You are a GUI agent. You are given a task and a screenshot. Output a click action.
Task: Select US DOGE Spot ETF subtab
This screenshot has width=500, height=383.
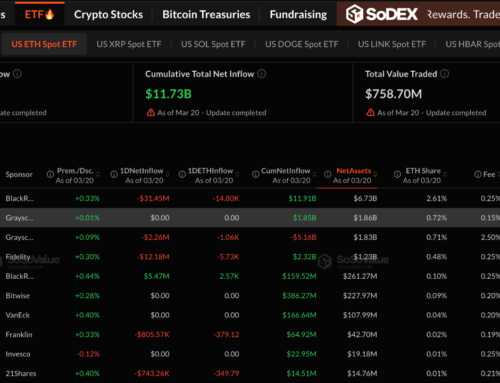pos(302,44)
